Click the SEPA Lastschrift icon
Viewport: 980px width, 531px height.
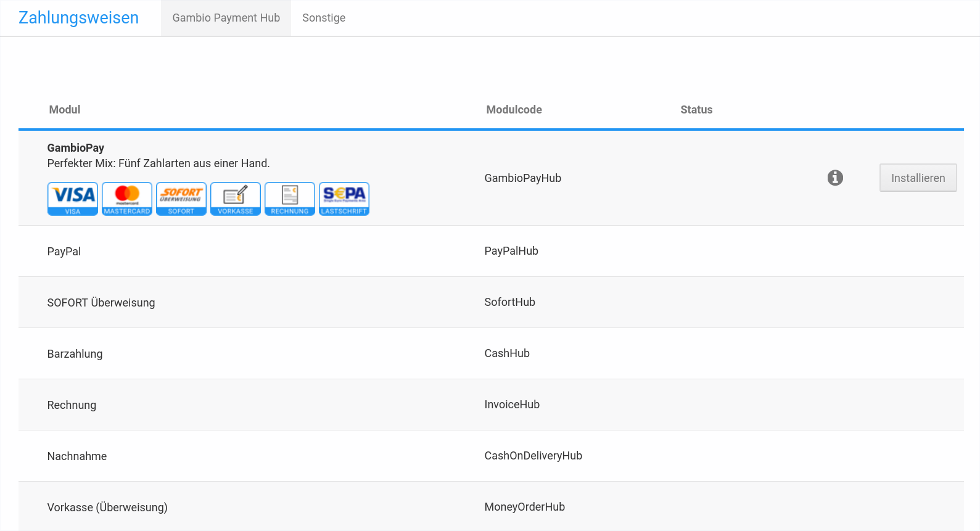pos(344,199)
